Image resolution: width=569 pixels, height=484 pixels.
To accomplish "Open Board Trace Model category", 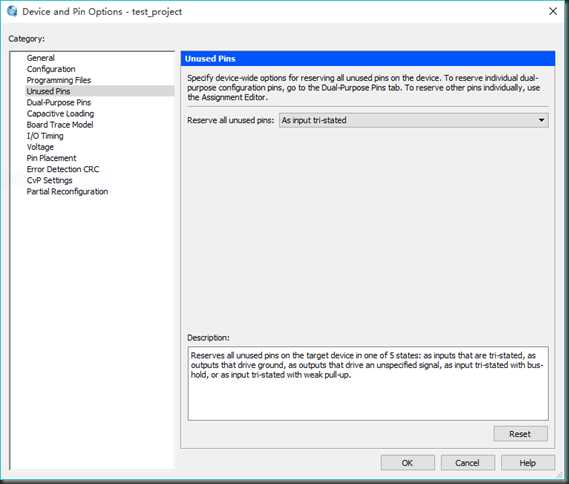I will coord(60,125).
